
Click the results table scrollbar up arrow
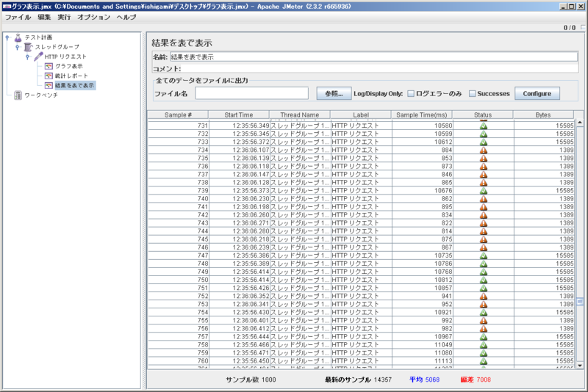point(580,123)
